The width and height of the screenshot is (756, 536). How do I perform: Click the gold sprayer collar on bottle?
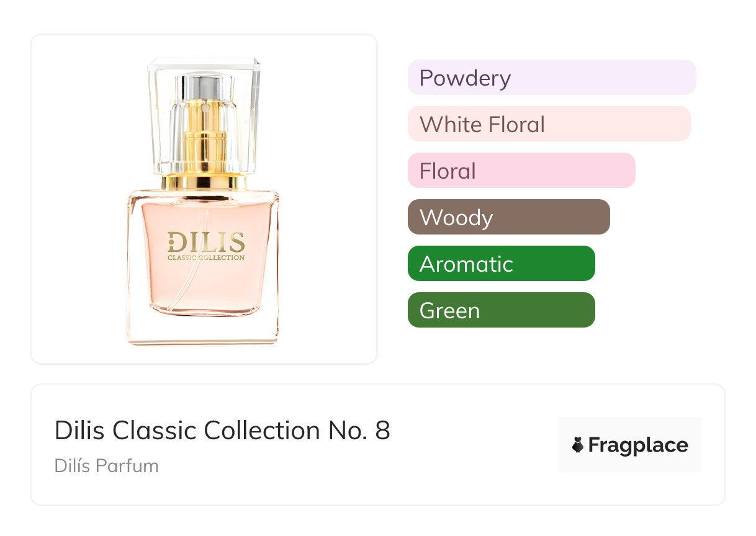(x=204, y=182)
